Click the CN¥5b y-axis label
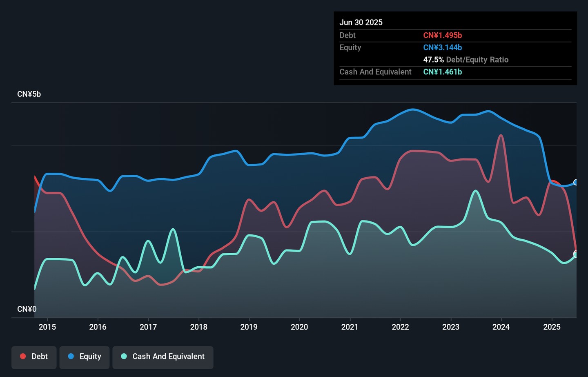The width and height of the screenshot is (588, 377). click(29, 94)
